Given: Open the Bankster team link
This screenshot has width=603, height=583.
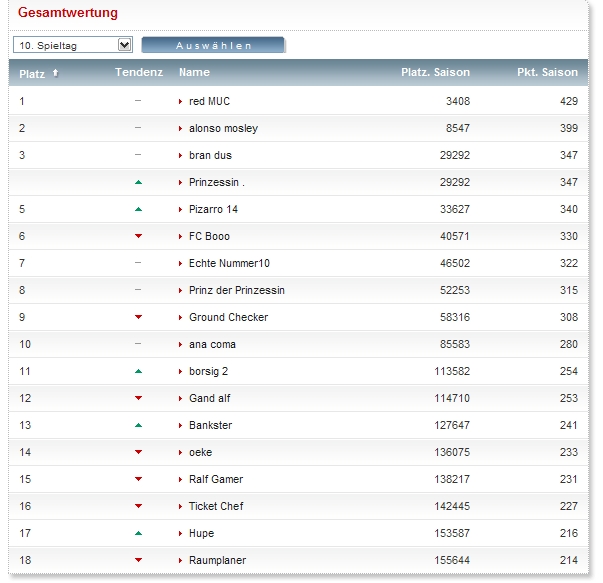Looking at the screenshot, I should 210,426.
